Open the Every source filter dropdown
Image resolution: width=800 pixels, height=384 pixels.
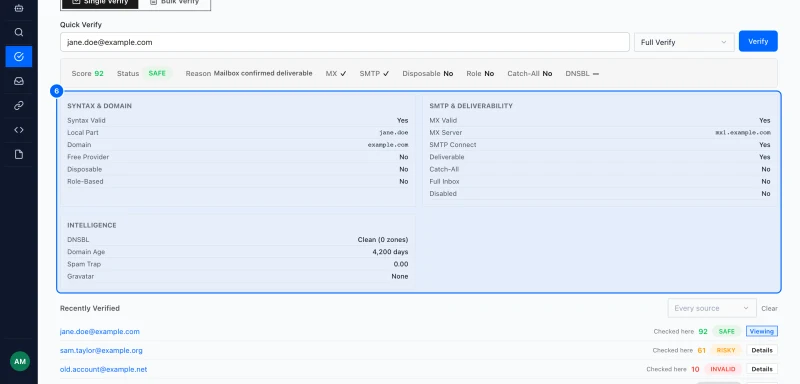coord(712,308)
